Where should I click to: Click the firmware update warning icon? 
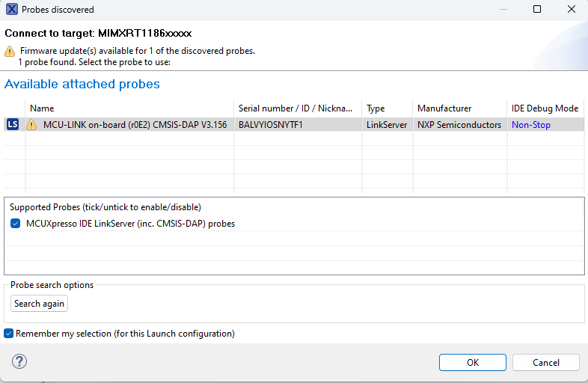point(10,51)
